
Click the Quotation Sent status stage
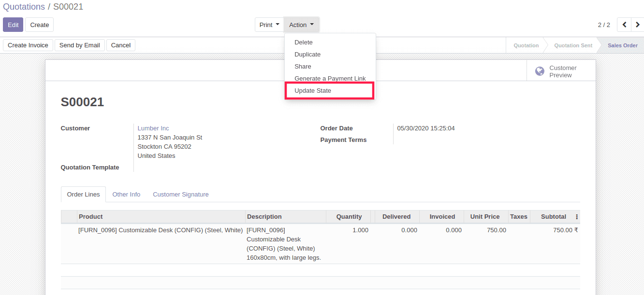point(573,45)
